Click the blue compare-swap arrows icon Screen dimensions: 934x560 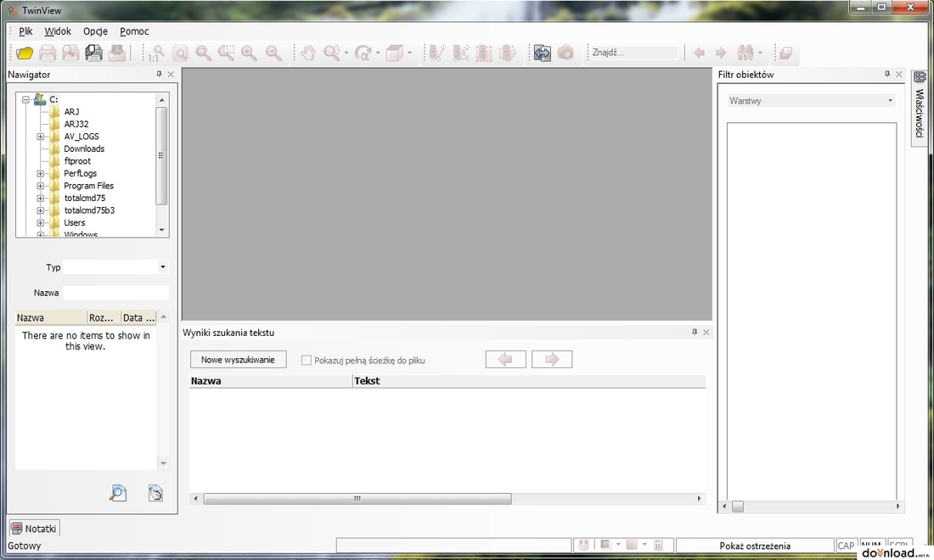542,53
